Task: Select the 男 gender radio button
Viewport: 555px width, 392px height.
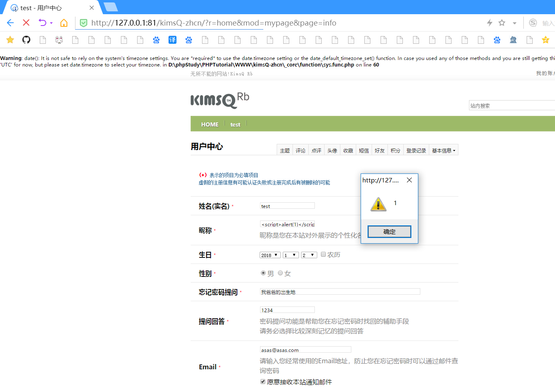Action: (x=263, y=273)
